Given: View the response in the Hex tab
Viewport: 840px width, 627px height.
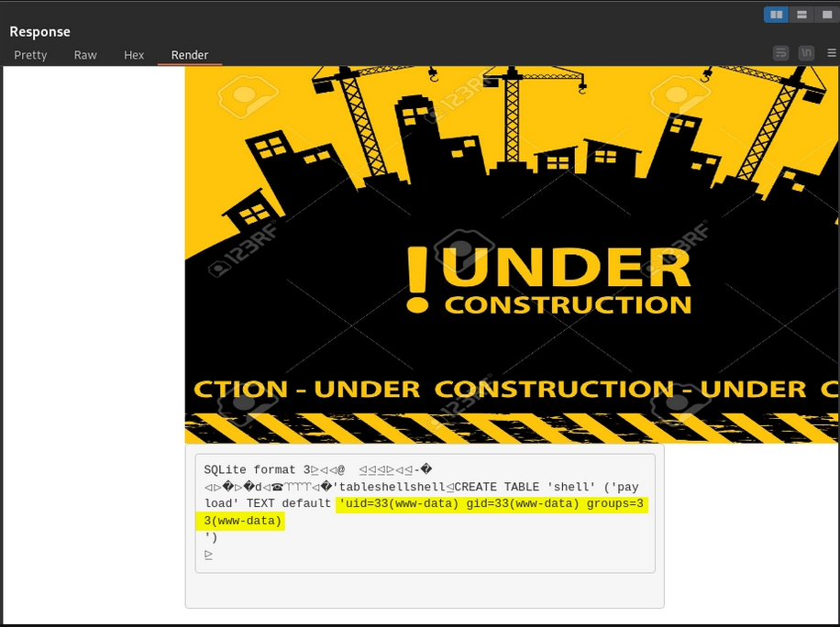Looking at the screenshot, I should point(134,55).
